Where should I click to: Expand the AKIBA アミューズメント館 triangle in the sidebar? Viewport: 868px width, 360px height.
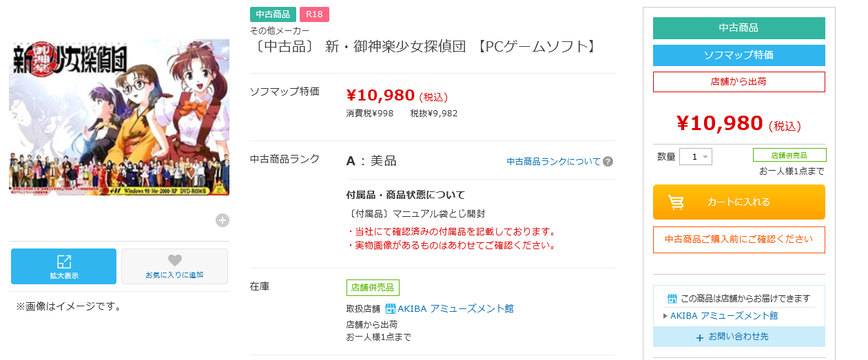click(x=665, y=316)
